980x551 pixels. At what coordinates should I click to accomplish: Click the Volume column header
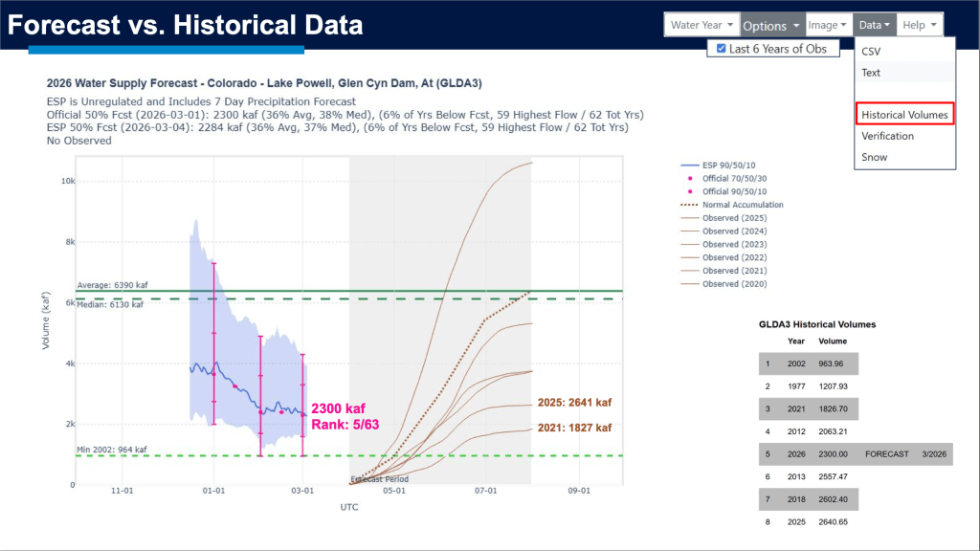tap(833, 341)
